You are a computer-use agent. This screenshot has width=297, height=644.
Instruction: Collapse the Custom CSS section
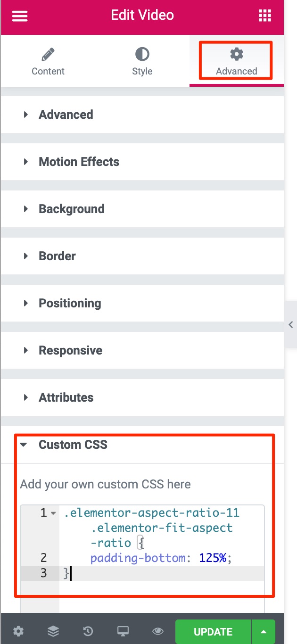tap(73, 445)
